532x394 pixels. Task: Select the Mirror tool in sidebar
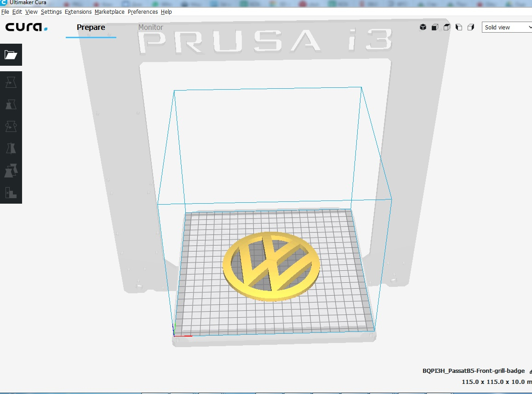pos(11,148)
